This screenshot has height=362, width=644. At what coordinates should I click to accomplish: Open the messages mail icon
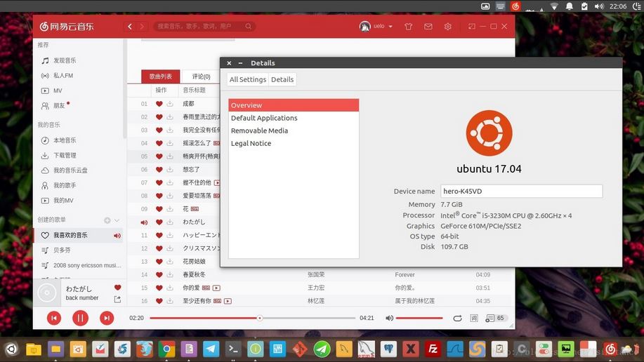click(428, 27)
